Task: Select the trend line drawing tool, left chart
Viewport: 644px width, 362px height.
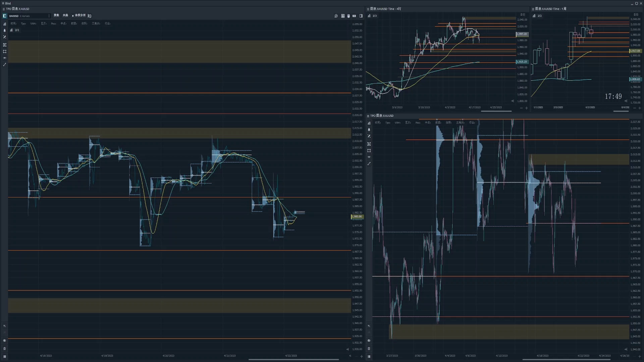Action: point(5,64)
